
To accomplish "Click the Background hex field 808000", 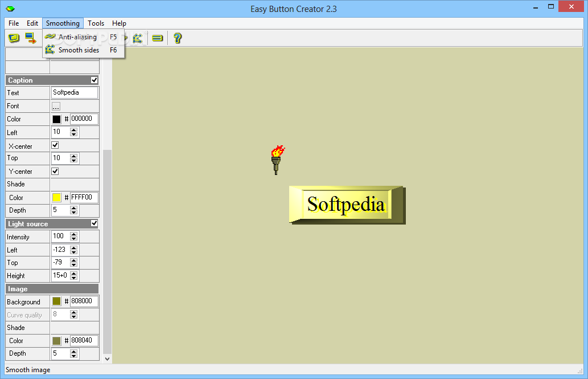I will coord(84,301).
